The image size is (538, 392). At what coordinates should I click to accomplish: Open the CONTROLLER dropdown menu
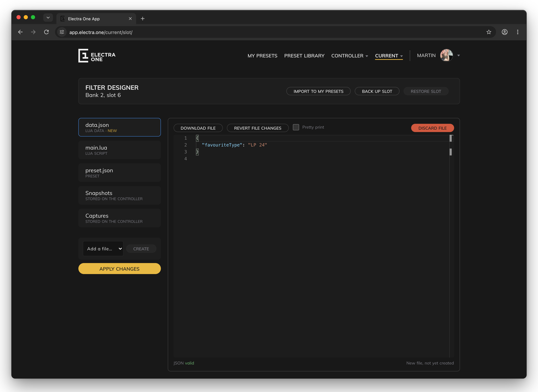point(350,56)
